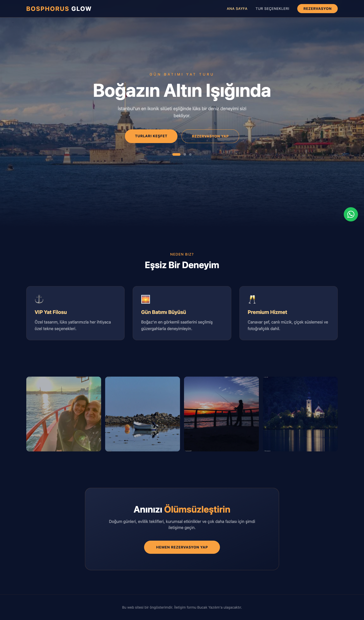This screenshot has width=364, height=620.
Task: Click the sunset icon in Gün Batımı Büyüsü card
Action: pos(146,299)
